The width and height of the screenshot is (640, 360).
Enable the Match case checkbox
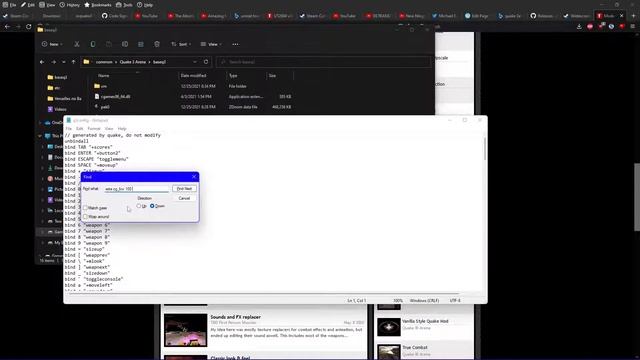pyautogui.click(x=85, y=208)
